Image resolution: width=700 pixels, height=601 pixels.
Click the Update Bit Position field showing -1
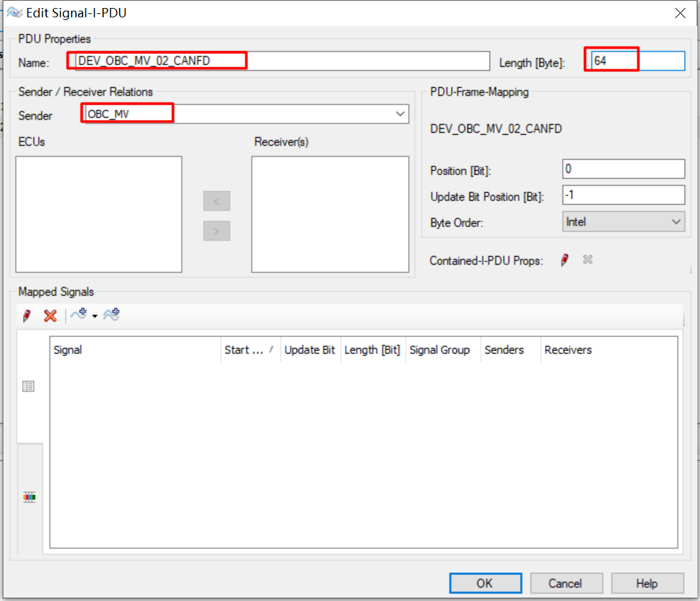coord(623,195)
